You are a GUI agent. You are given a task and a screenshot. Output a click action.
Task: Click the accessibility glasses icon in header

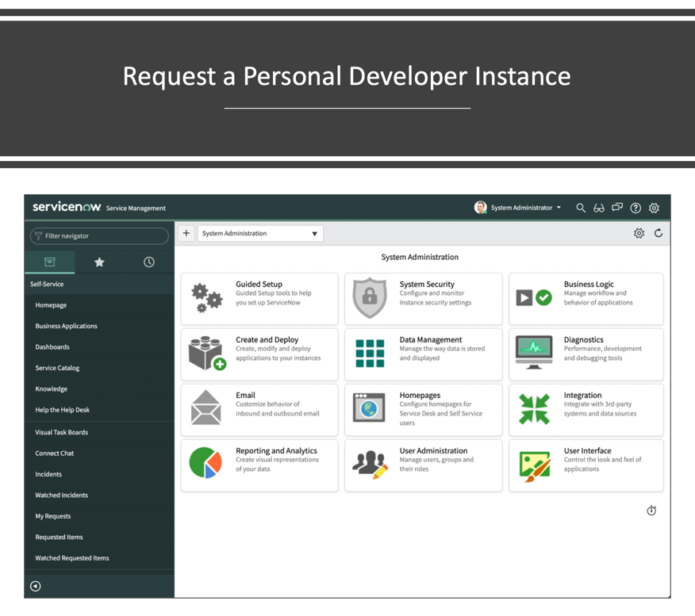click(x=598, y=208)
